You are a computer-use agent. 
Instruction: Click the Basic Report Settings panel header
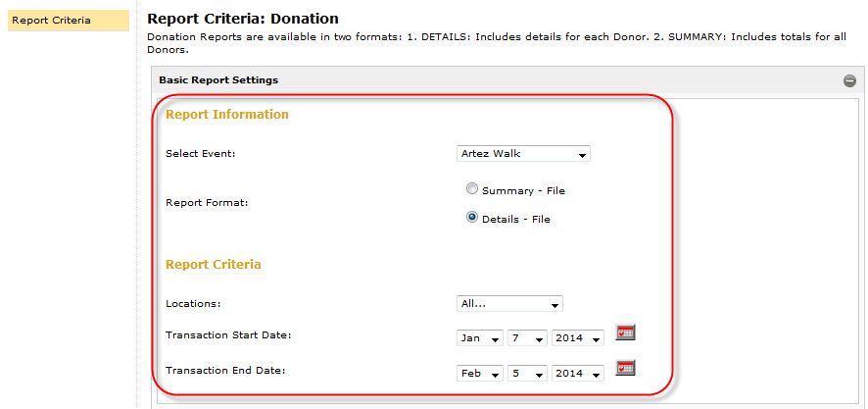[218, 80]
